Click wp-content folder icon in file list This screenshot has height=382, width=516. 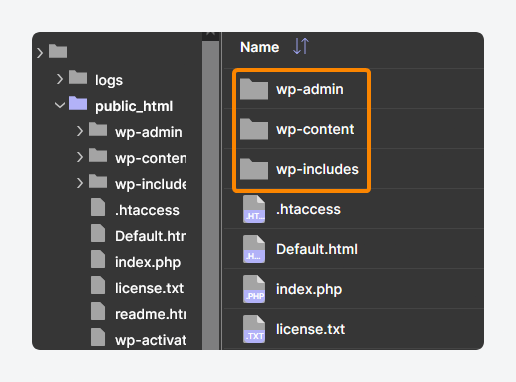point(254,129)
